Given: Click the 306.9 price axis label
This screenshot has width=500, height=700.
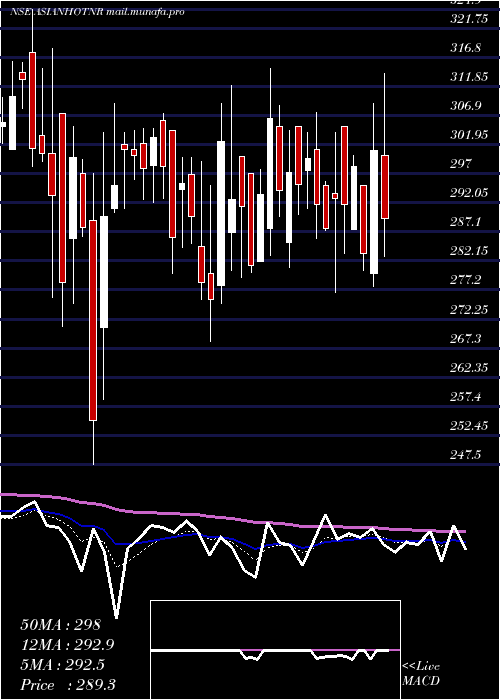Looking at the screenshot, I should 466,106.
